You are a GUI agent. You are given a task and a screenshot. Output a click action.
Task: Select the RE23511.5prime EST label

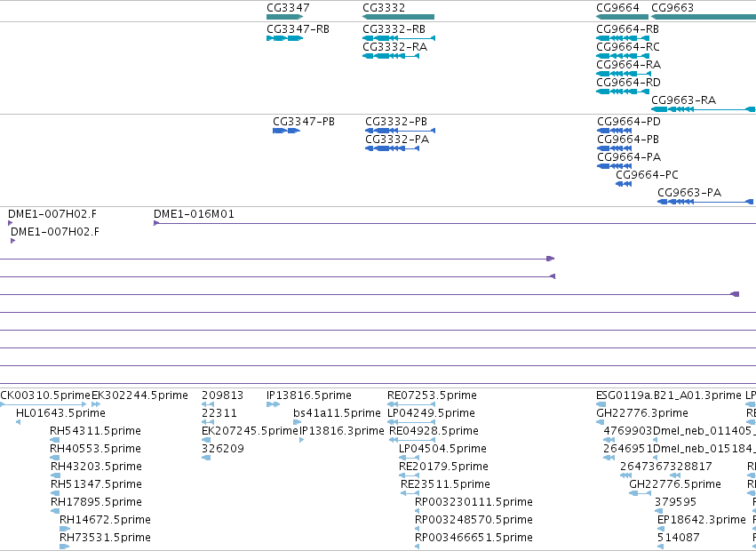point(445,484)
